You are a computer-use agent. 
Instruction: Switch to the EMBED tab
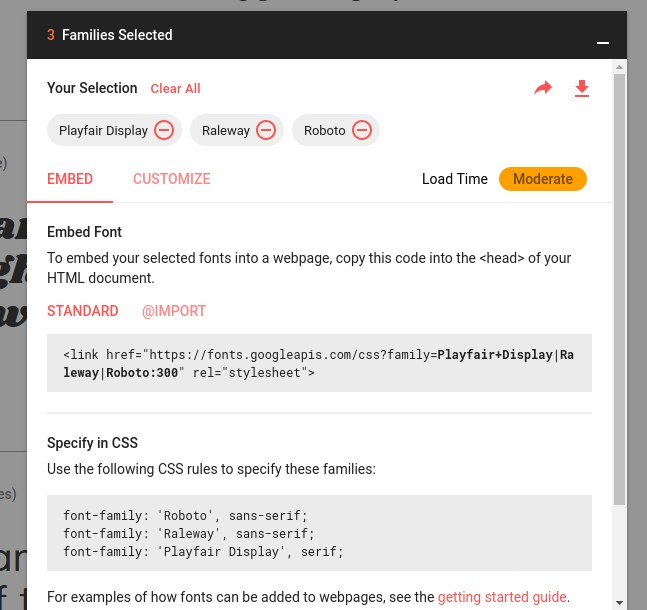[x=70, y=179]
